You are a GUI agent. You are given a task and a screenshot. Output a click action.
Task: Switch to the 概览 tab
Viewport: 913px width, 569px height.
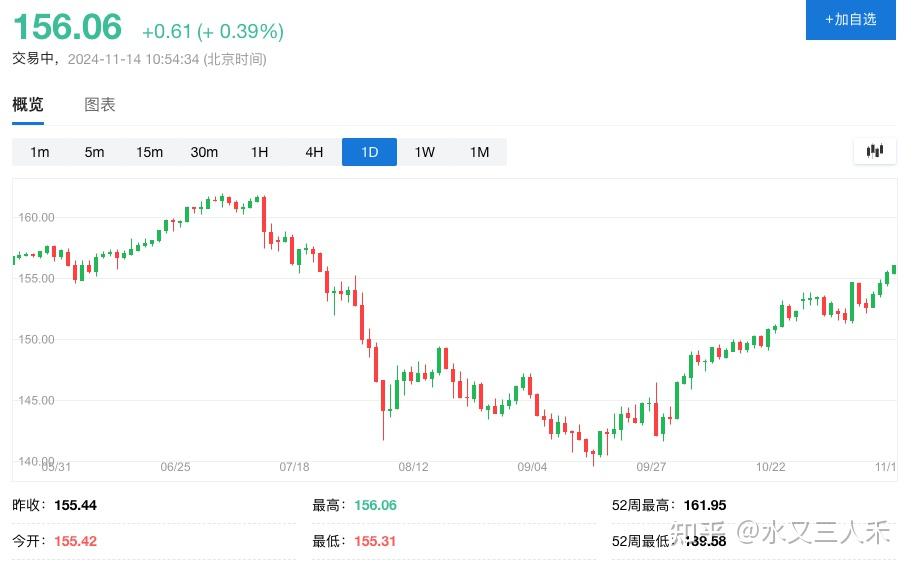click(28, 104)
